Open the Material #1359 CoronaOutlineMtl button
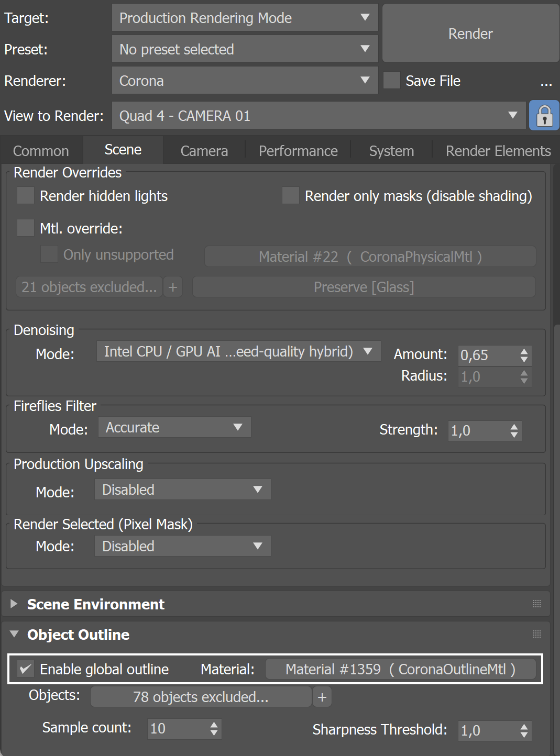The width and height of the screenshot is (560, 756). click(400, 669)
